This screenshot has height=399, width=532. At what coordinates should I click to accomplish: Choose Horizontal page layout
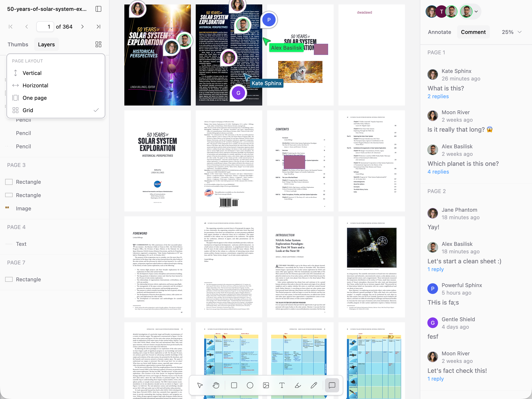click(x=56, y=85)
